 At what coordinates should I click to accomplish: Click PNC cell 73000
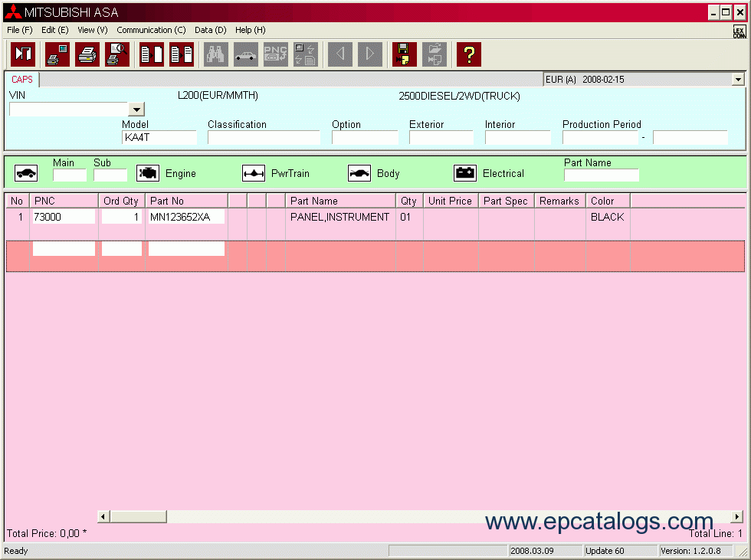(x=64, y=217)
